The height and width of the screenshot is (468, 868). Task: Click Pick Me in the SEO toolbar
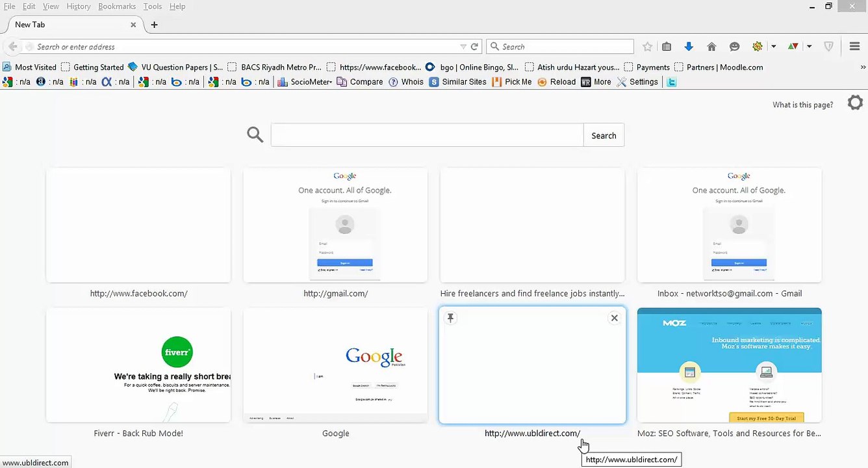click(x=512, y=82)
